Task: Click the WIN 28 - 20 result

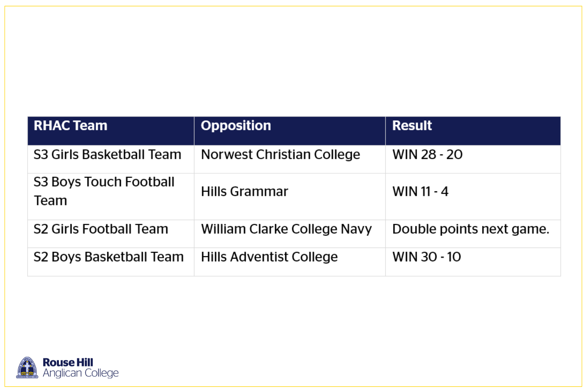Action: [427, 154]
